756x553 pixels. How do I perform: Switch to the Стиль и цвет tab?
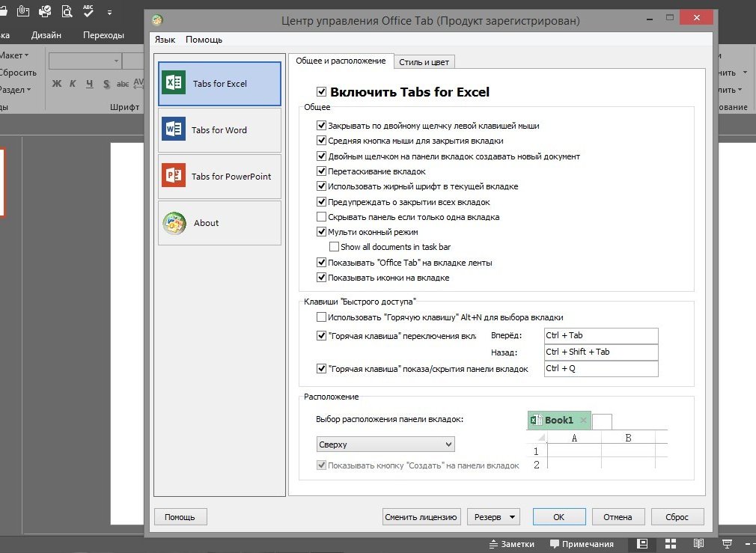point(424,61)
